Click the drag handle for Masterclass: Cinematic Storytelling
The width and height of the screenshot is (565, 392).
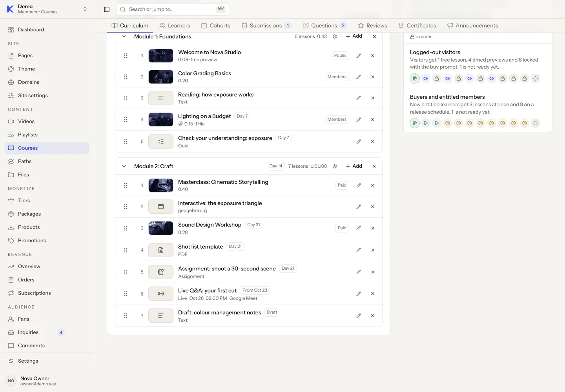pyautogui.click(x=126, y=185)
